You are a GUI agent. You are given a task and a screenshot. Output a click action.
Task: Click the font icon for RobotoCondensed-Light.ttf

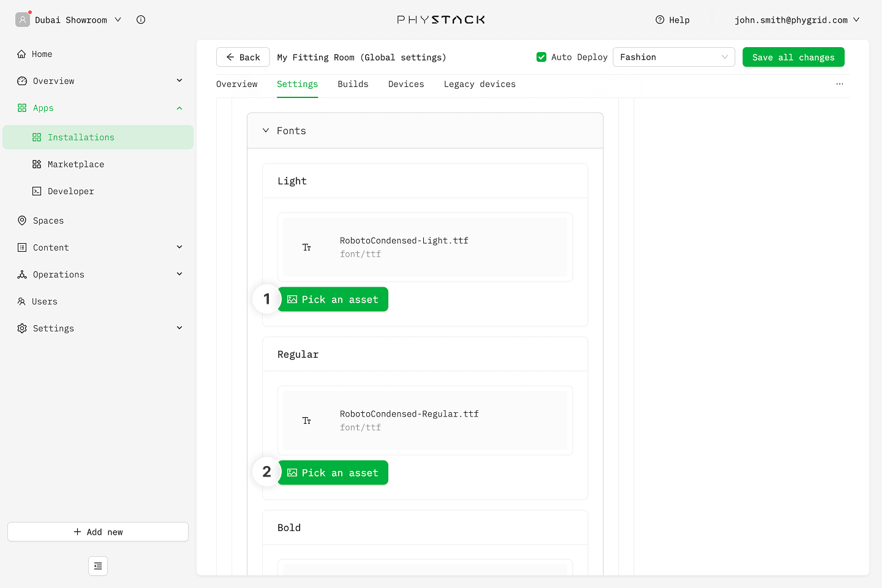point(307,247)
